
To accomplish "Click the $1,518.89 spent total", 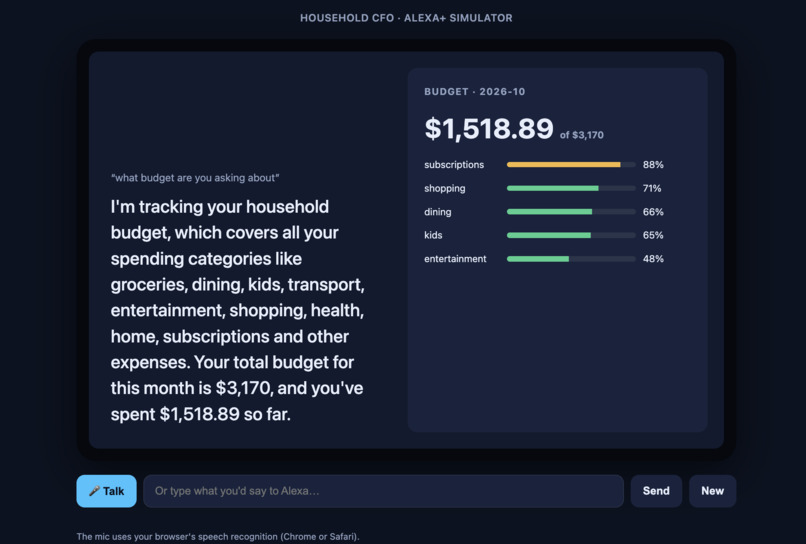I will click(489, 129).
